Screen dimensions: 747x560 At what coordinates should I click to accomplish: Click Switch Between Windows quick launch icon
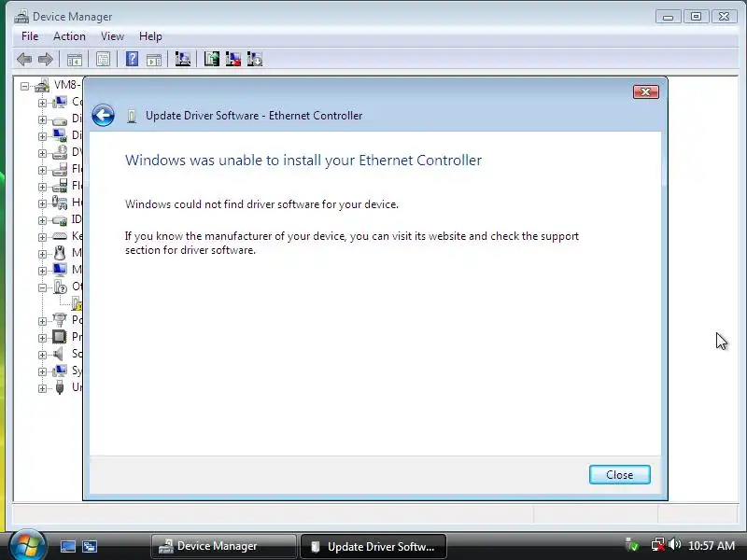point(89,546)
